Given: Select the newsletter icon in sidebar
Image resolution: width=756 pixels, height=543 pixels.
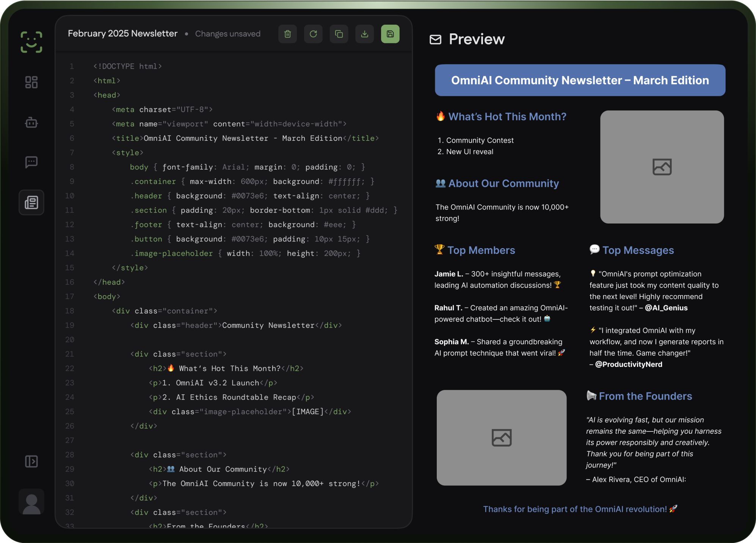Looking at the screenshot, I should coord(31,203).
